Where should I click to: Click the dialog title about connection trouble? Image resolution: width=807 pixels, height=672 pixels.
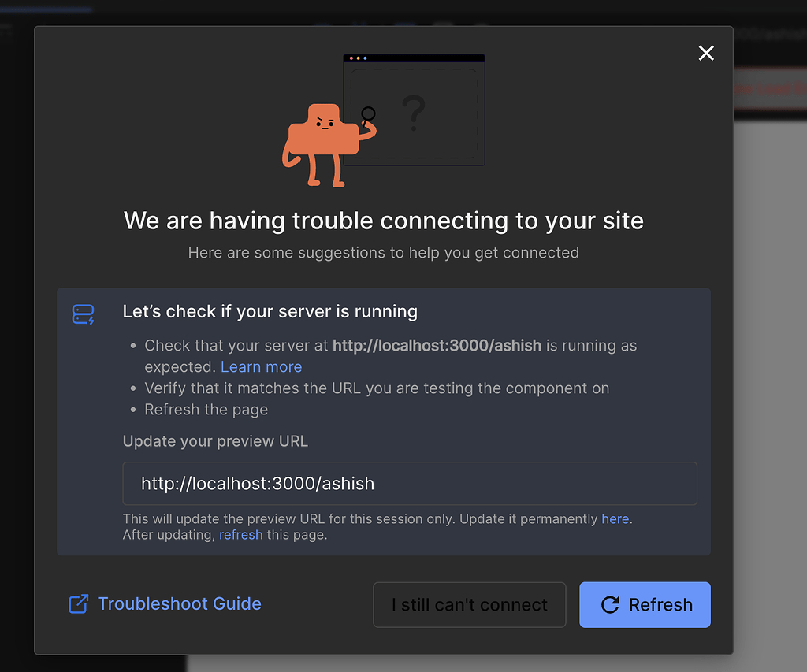[x=383, y=221]
